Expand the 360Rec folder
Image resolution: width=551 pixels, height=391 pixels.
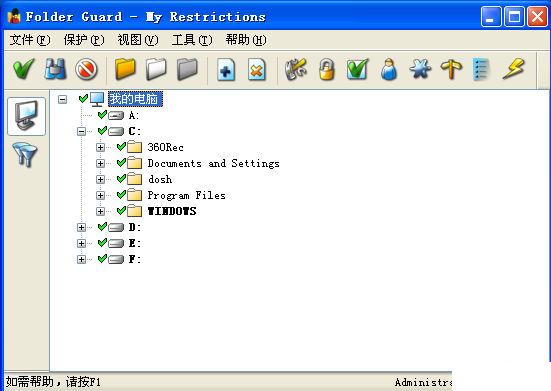101,148
